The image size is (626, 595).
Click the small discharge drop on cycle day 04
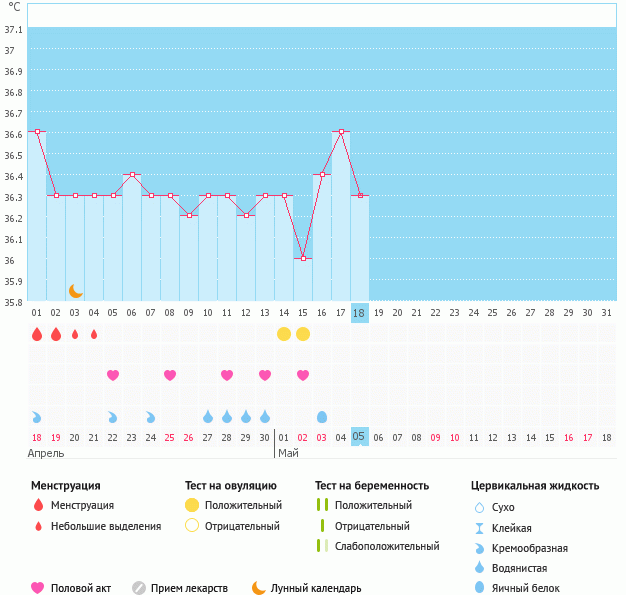point(94,334)
